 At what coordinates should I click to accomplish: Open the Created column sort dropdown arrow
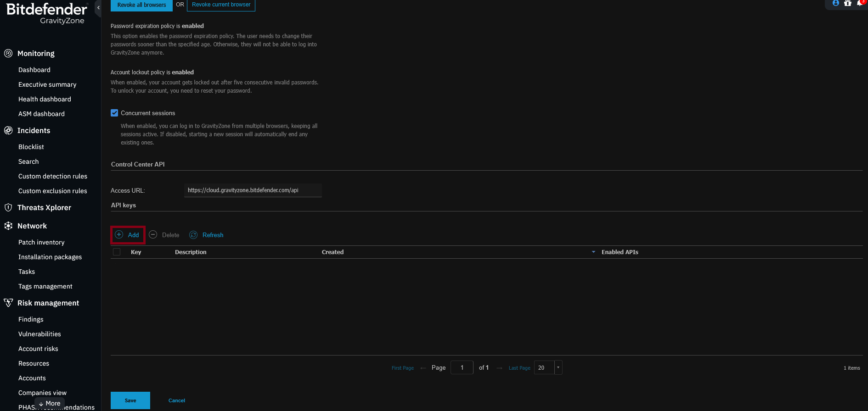[x=593, y=252]
